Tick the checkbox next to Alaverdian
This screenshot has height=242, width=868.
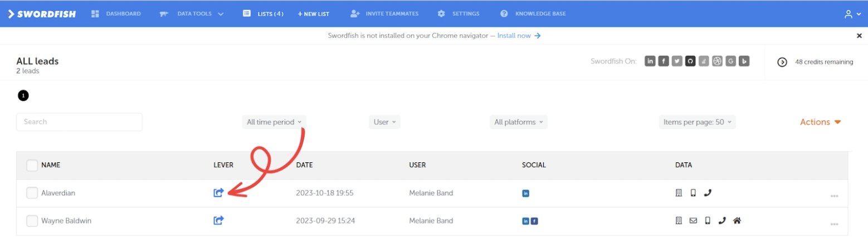point(32,193)
